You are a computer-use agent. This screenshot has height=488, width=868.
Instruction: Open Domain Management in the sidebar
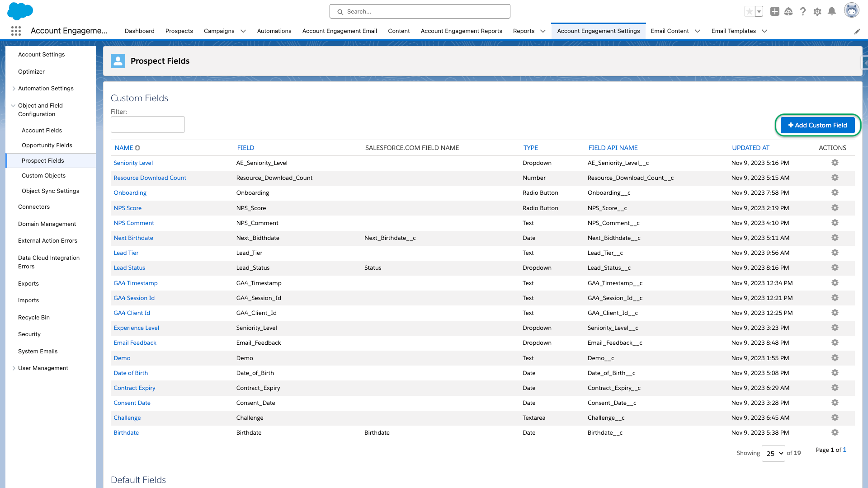tap(47, 224)
